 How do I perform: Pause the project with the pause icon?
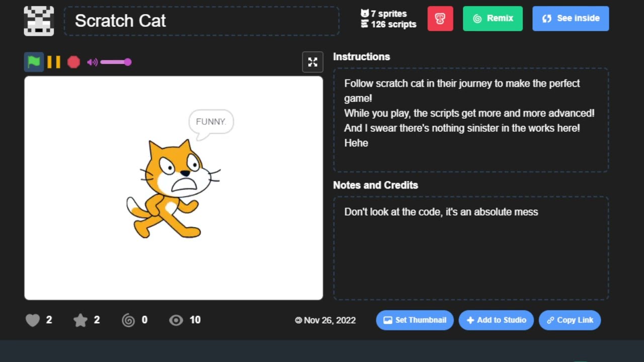click(54, 62)
